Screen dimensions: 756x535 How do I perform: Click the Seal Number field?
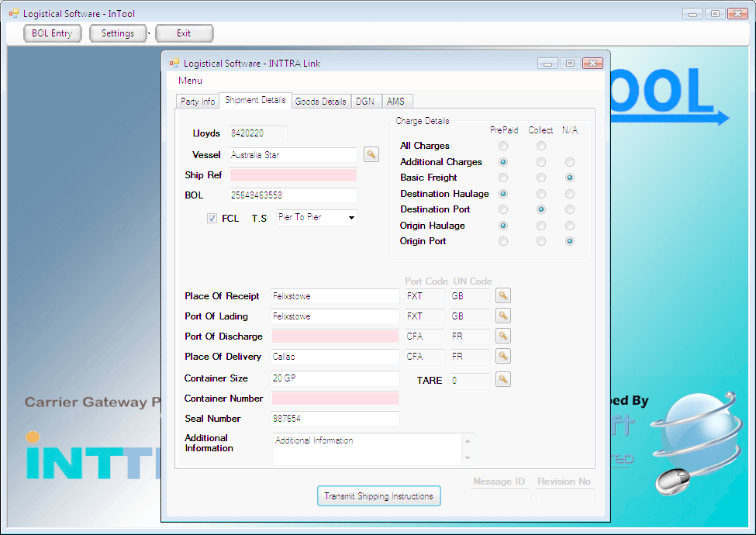click(335, 419)
